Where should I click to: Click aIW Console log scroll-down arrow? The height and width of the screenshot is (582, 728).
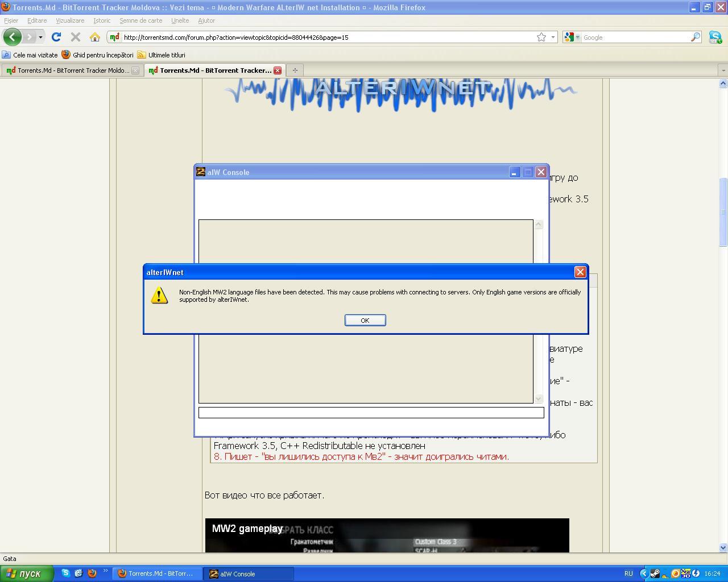pos(538,398)
